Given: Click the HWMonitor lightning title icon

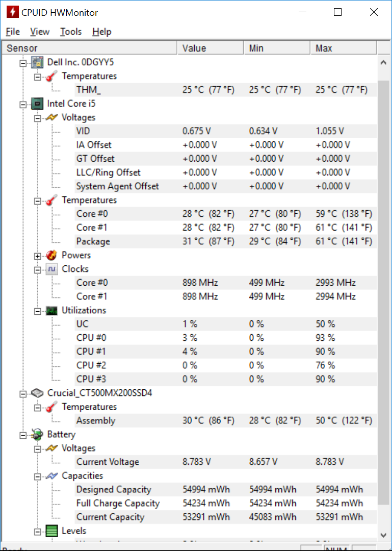Looking at the screenshot, I should (13, 13).
